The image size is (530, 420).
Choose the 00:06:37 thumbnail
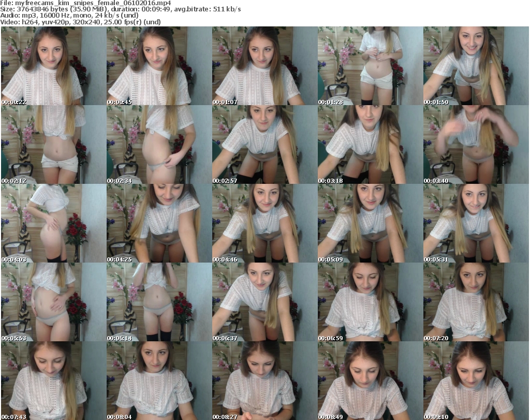pos(264,302)
